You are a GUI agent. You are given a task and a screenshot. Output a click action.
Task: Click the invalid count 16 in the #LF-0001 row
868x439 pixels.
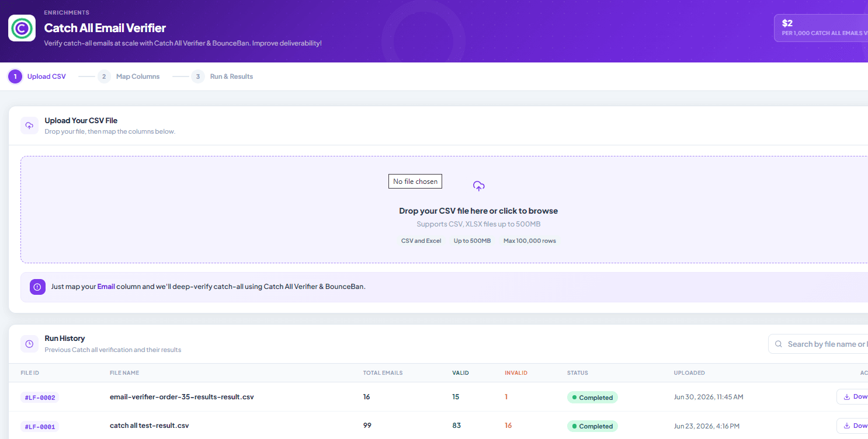coord(508,426)
